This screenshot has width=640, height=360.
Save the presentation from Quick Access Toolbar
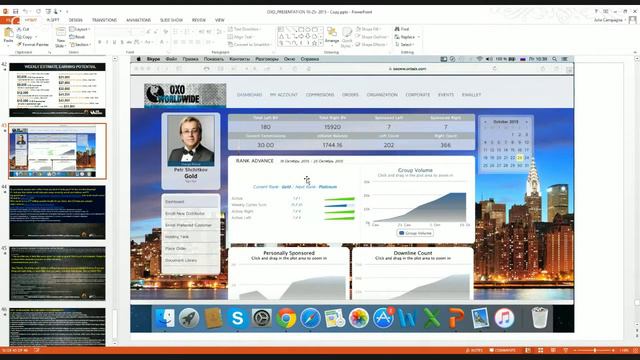16,11
